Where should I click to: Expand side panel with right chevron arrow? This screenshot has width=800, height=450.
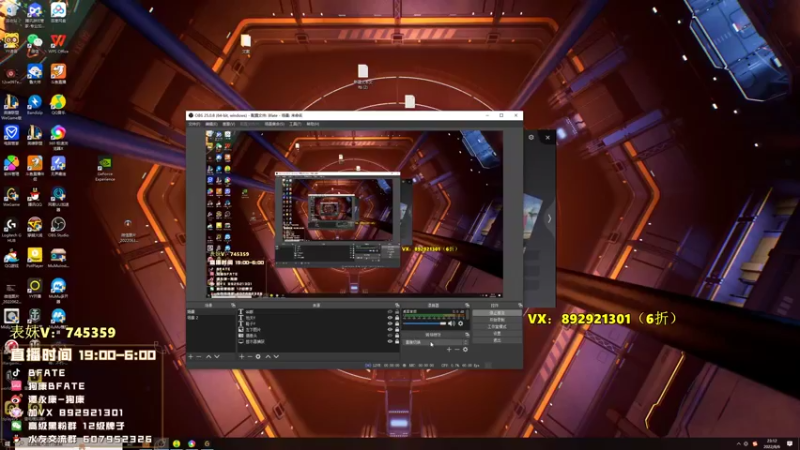coord(549,218)
